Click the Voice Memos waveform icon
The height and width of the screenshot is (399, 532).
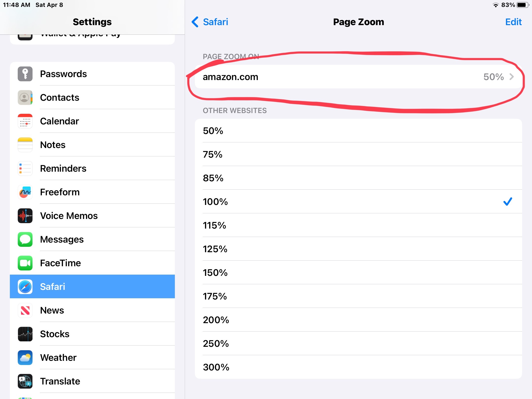(x=25, y=216)
